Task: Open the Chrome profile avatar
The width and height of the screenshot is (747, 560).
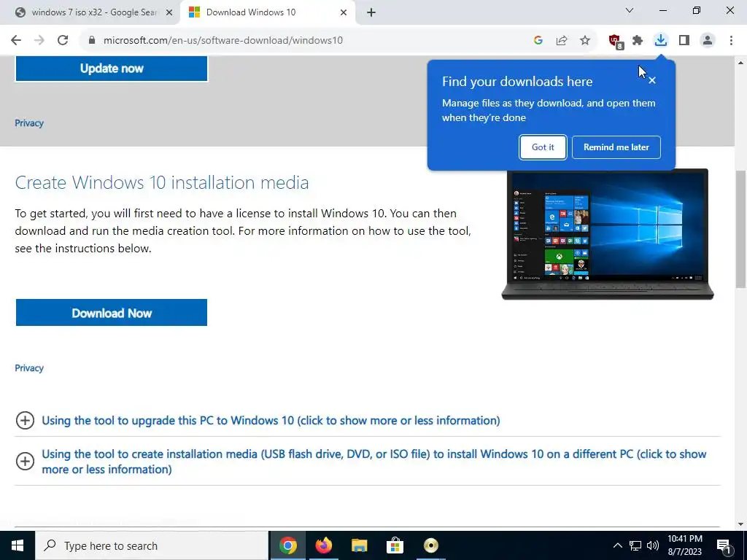Action: coord(708,41)
